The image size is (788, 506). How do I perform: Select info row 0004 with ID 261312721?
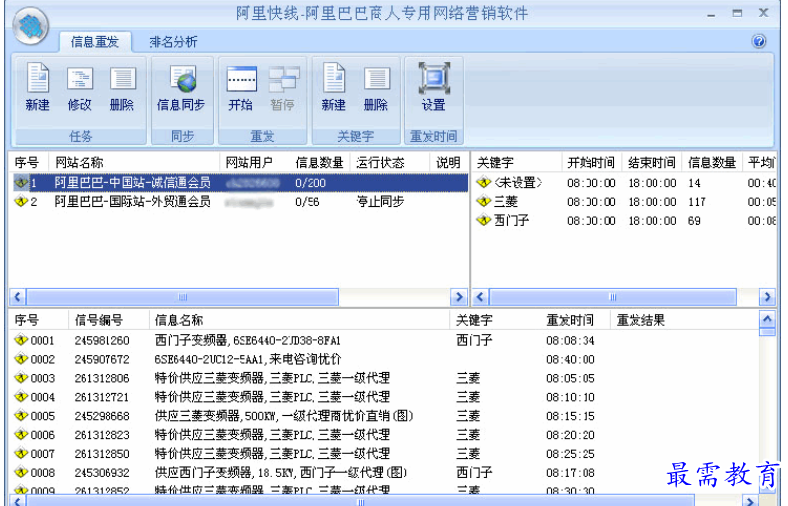[x=383, y=397]
